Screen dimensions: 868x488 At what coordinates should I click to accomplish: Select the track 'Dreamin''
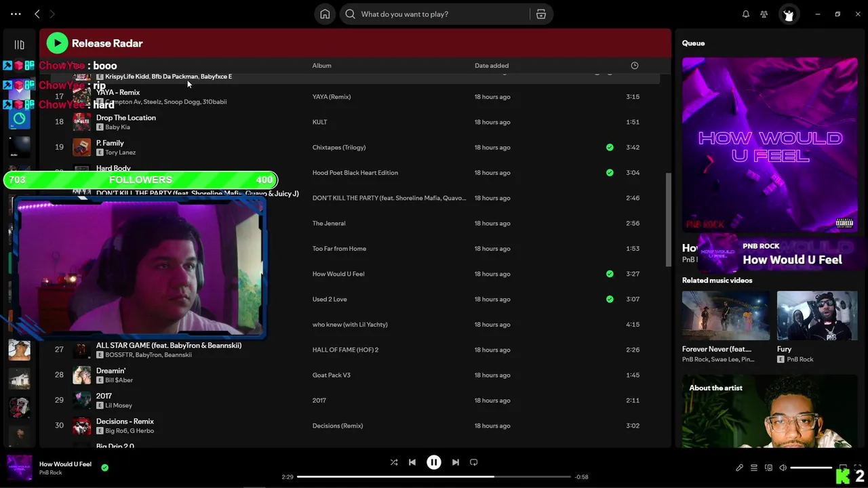(111, 371)
